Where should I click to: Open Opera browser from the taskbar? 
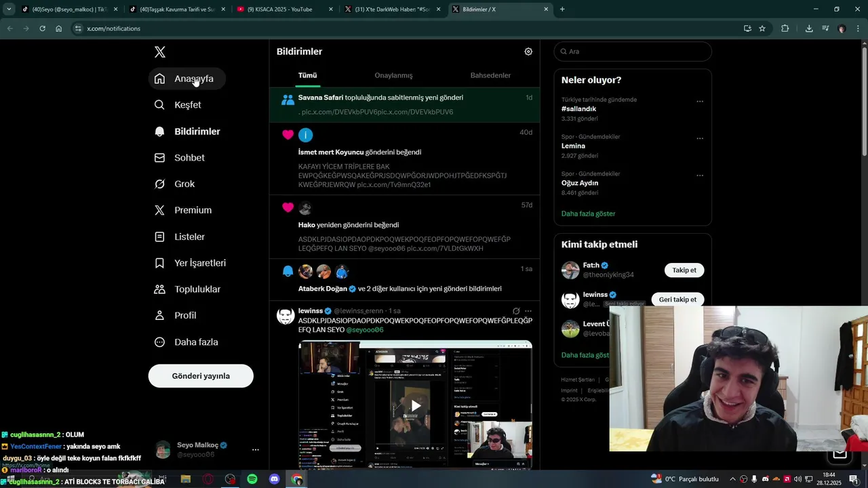coord(208,479)
